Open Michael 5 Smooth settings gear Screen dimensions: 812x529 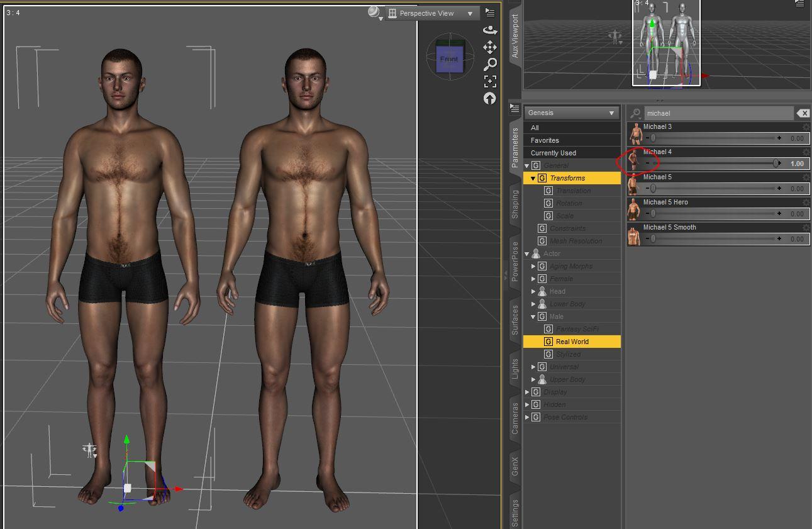[806, 228]
